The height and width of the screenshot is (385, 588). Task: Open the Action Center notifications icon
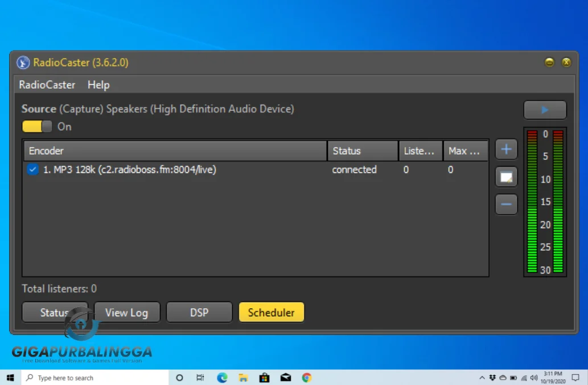(575, 378)
